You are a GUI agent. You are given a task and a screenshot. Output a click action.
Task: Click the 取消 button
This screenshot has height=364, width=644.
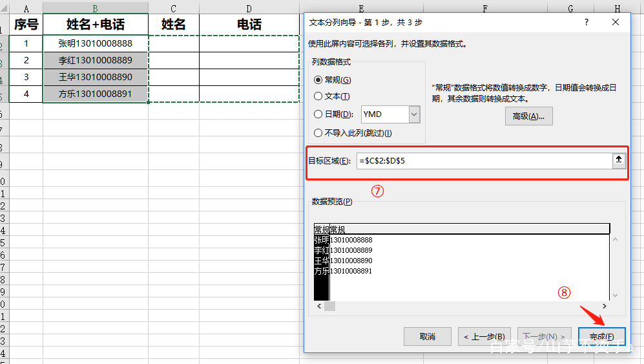click(428, 336)
